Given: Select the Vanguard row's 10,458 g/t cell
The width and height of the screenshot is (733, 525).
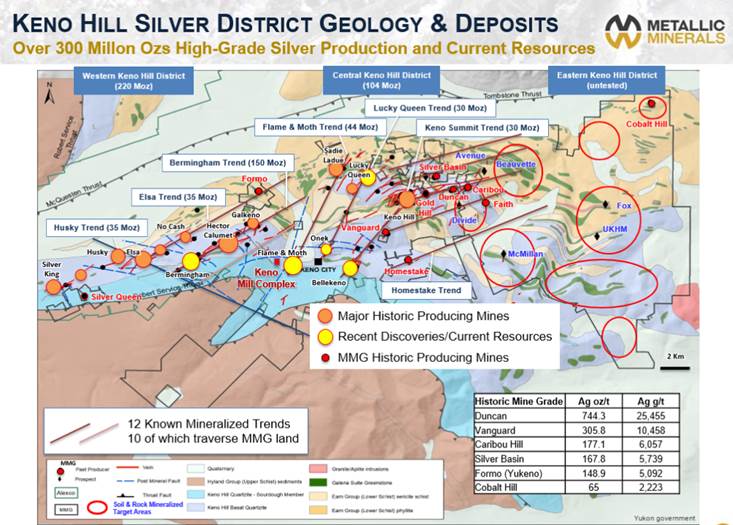Looking at the screenshot, I should (651, 430).
